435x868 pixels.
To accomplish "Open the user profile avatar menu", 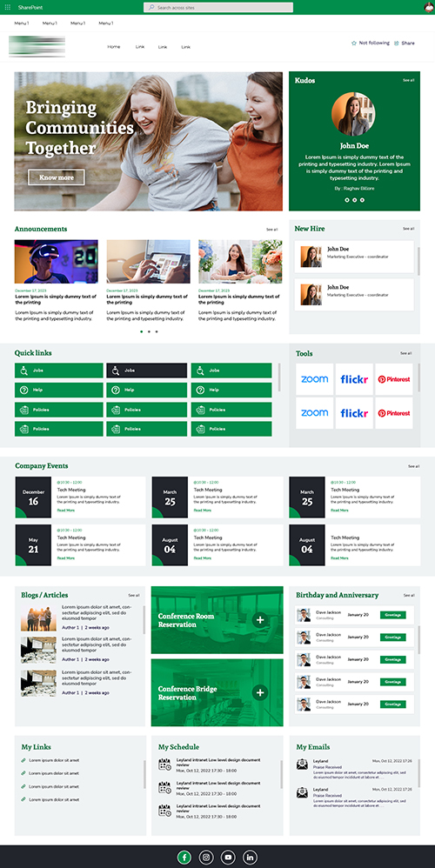I will pyautogui.click(x=429, y=7).
